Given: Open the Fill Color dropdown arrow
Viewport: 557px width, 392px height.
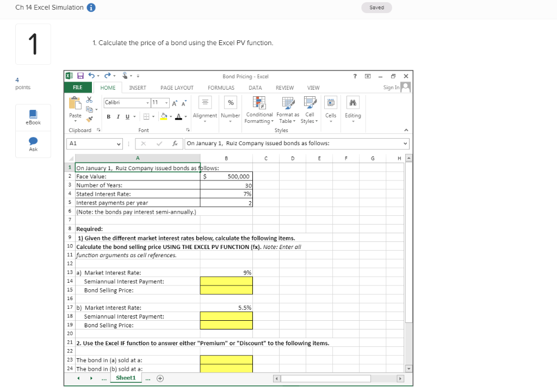Looking at the screenshot, I should coord(171,116).
